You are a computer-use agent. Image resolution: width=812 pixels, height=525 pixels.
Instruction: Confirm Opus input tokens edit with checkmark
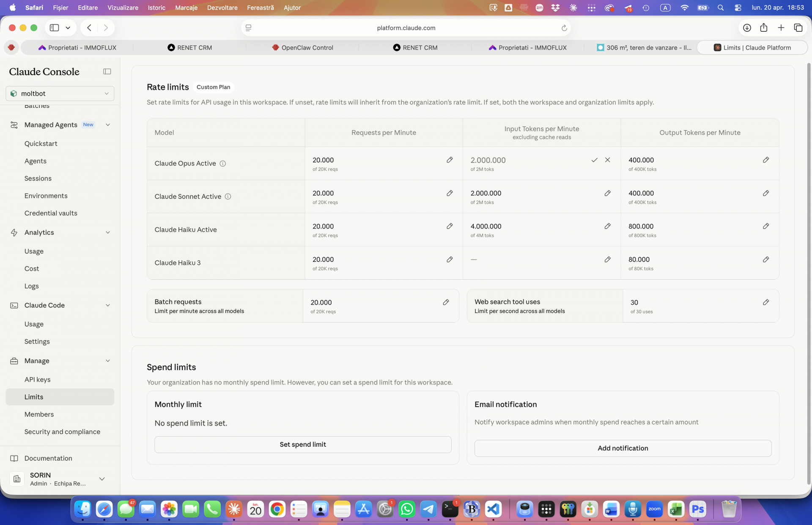point(594,160)
